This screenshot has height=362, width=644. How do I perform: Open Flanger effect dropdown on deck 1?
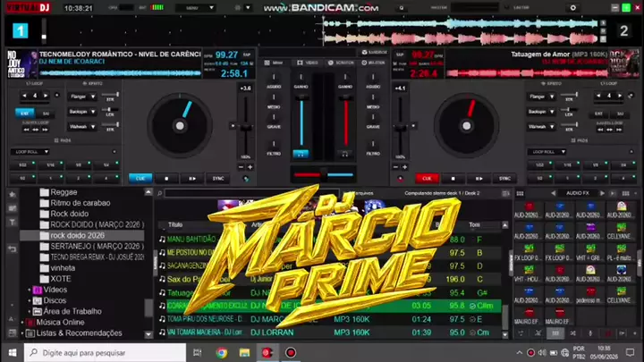click(x=82, y=97)
